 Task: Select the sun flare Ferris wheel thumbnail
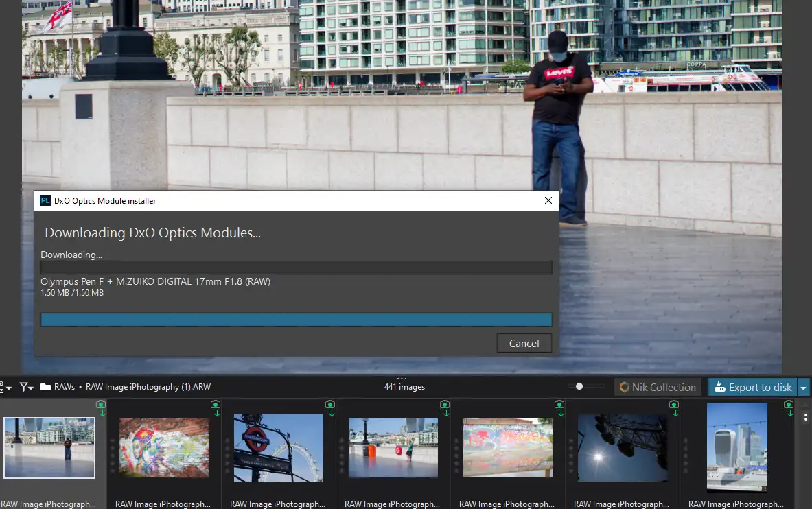pyautogui.click(x=623, y=448)
